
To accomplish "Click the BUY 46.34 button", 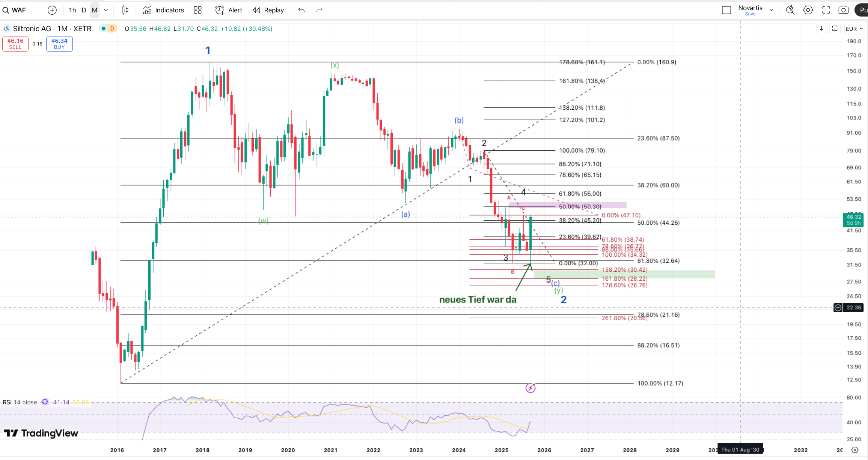I will coord(59,44).
